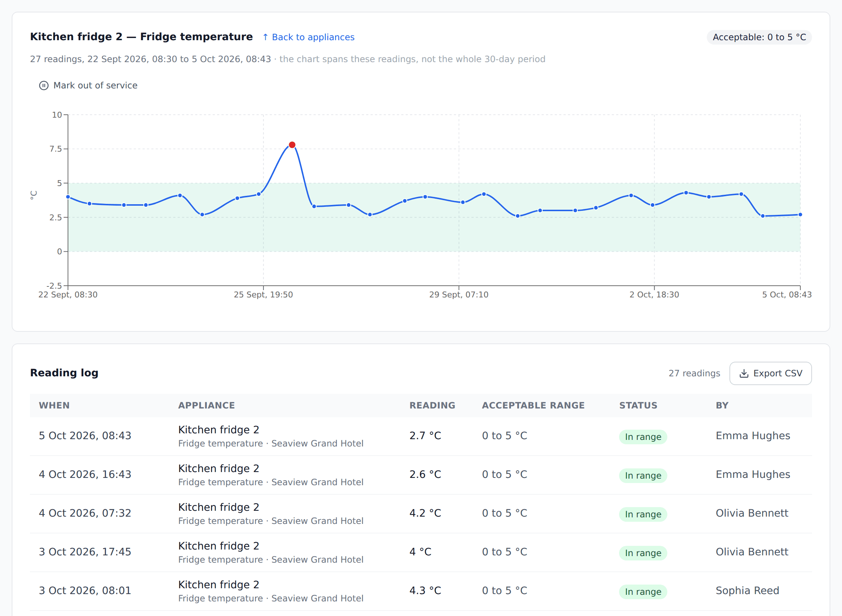This screenshot has width=842, height=616.
Task: Click the 27 readings count beside Export CSV
Action: (694, 373)
